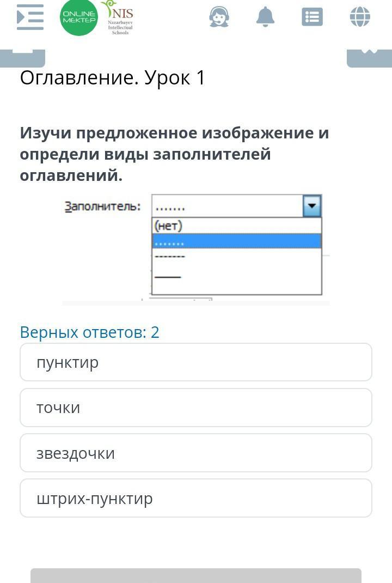Open the language globe icon

(x=360, y=17)
